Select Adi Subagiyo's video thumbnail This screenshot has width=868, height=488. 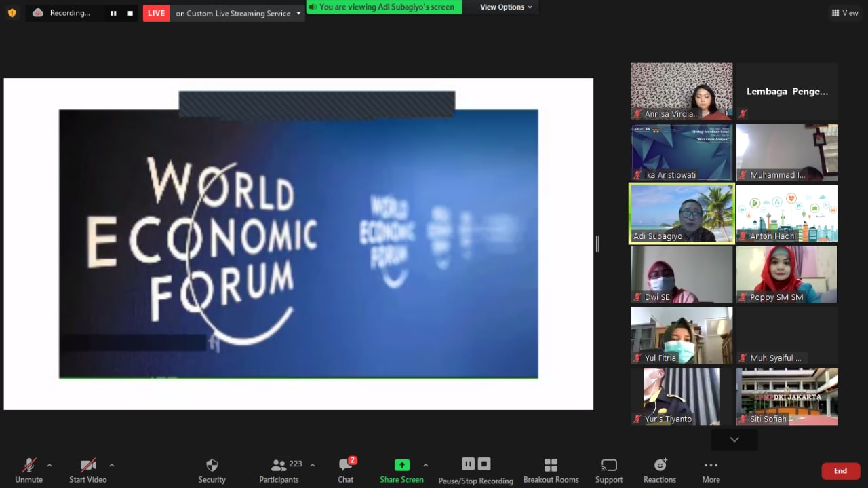click(682, 213)
